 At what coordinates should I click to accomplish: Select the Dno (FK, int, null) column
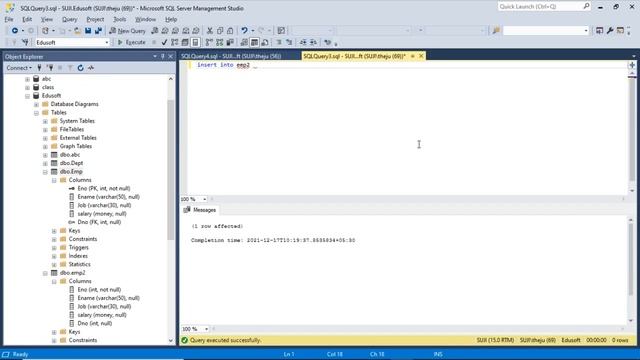click(99, 222)
